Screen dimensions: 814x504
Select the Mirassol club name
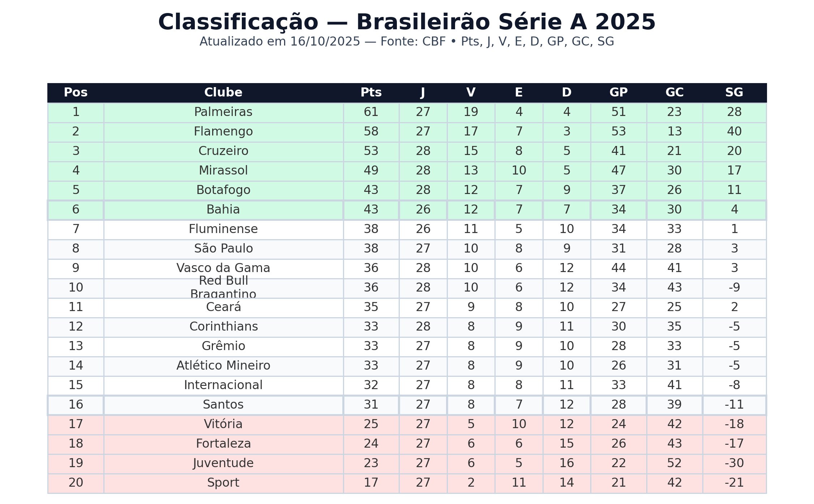click(223, 171)
